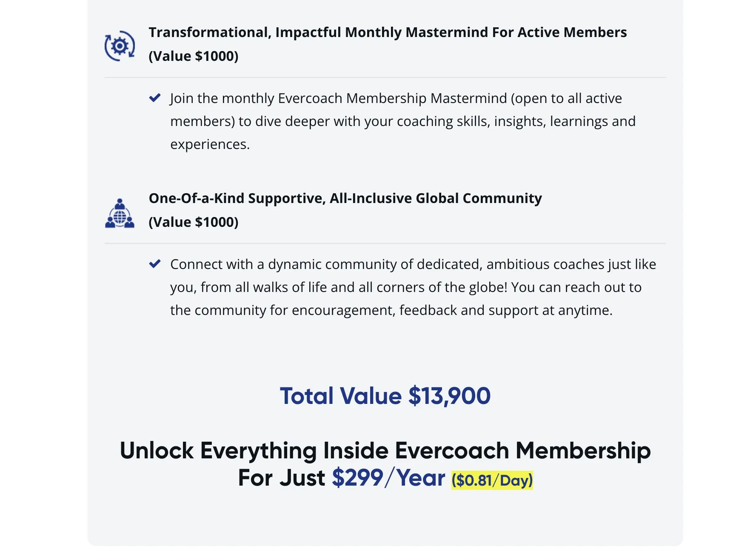Screen dimensions: 756x552
Task: Click the "the community for encouragement, feedback" line
Action: click(391, 310)
